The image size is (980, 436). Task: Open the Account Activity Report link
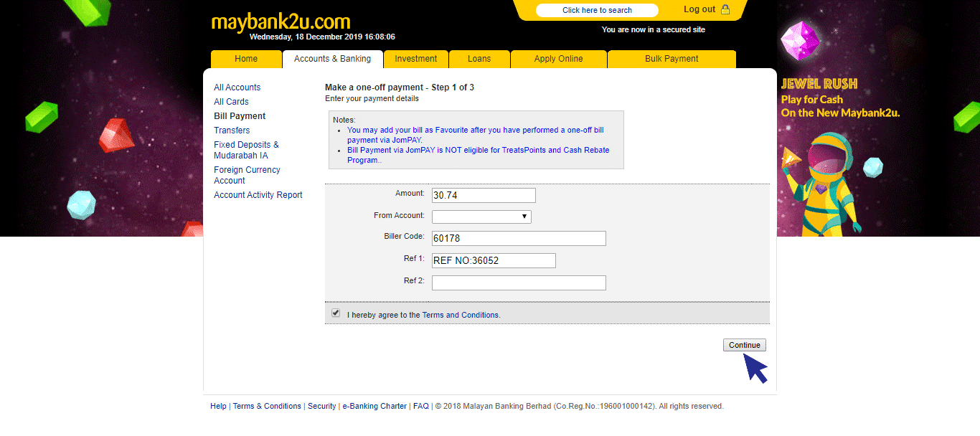point(258,195)
